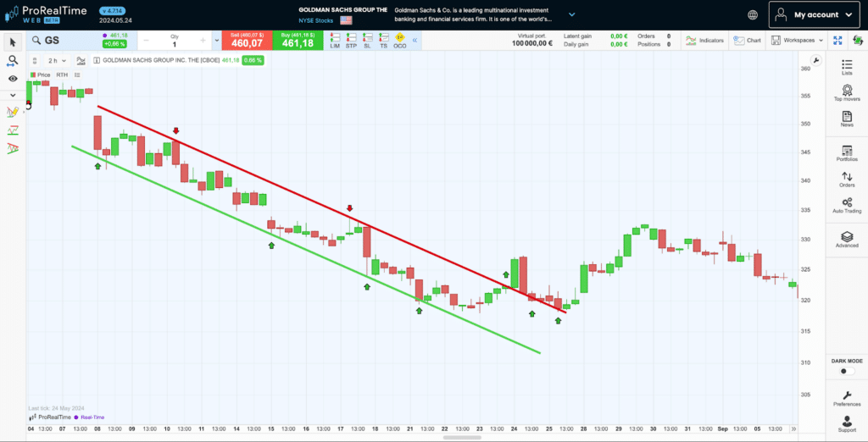Select the support/resistance line drawing icon
Screen dimensions: 868x442
tap(13, 130)
